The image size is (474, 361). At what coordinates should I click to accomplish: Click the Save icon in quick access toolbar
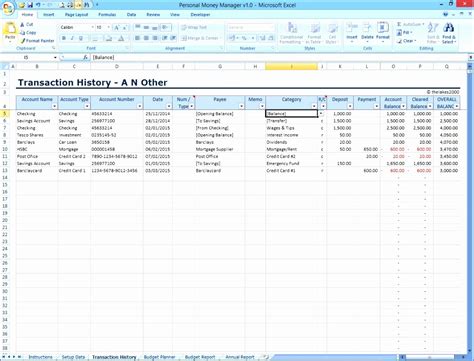pyautogui.click(x=30, y=5)
